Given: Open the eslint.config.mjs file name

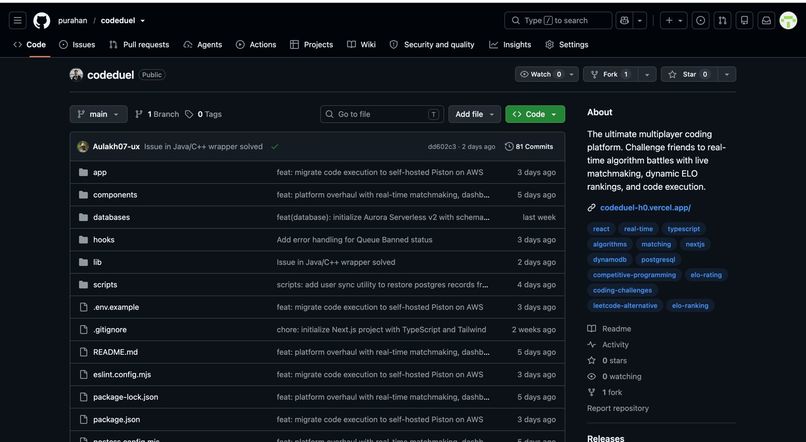Looking at the screenshot, I should (x=122, y=375).
